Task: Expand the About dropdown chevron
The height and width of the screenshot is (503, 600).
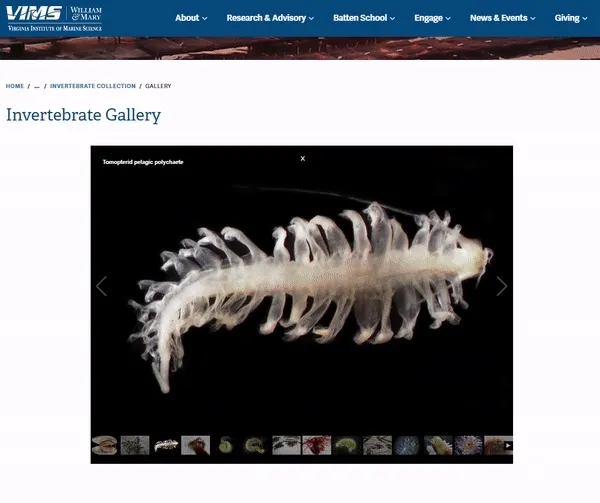Action: [205, 18]
